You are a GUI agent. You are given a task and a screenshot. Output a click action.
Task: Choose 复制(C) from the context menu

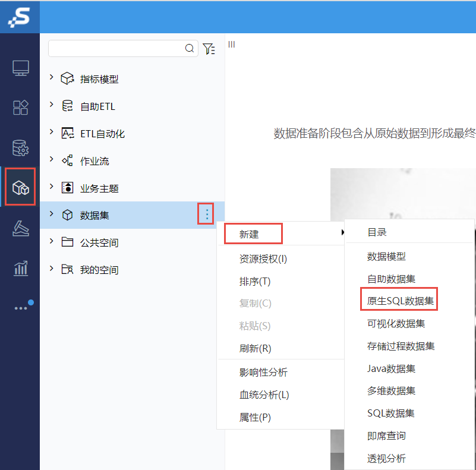[x=255, y=303]
